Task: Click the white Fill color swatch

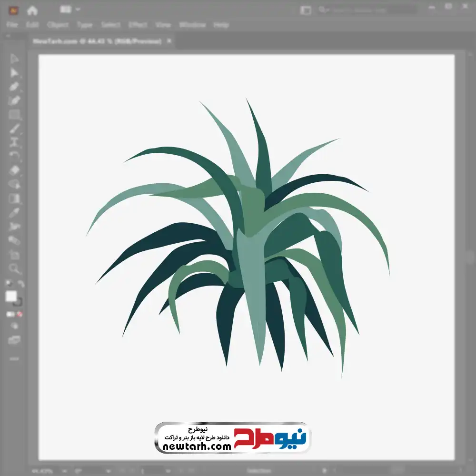Action: click(11, 296)
